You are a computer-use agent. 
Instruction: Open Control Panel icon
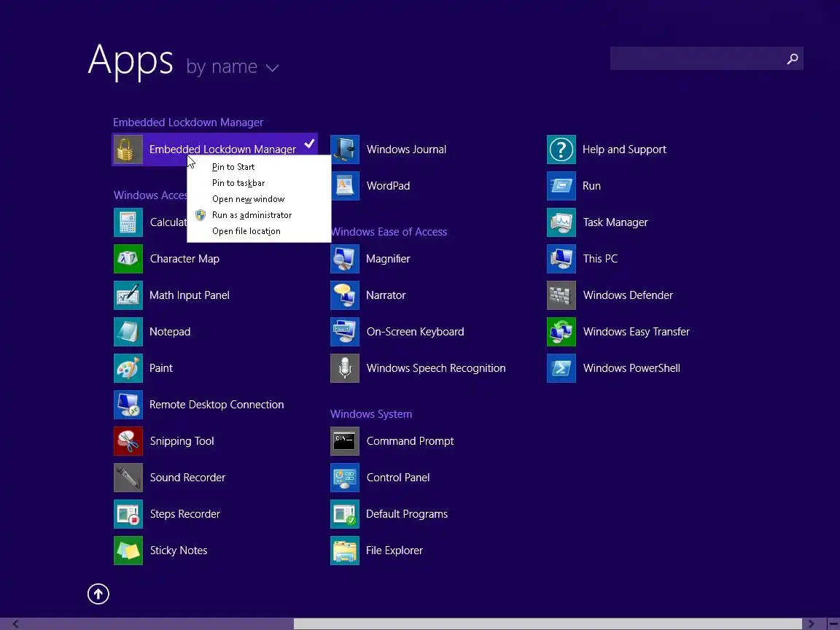[344, 478]
